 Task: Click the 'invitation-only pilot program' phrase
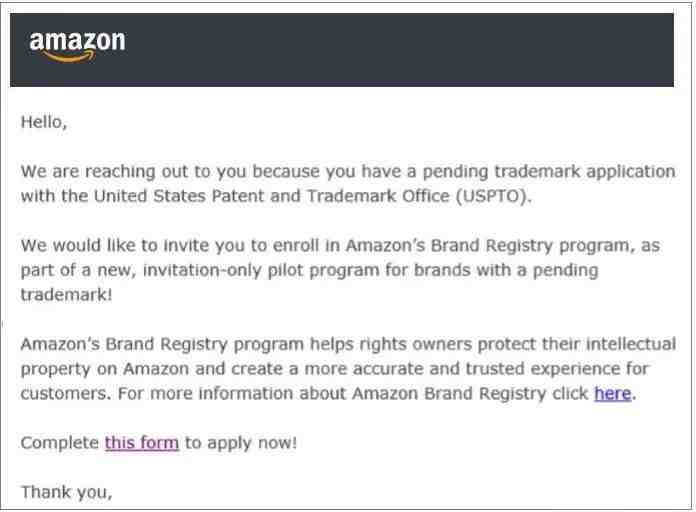point(261,270)
